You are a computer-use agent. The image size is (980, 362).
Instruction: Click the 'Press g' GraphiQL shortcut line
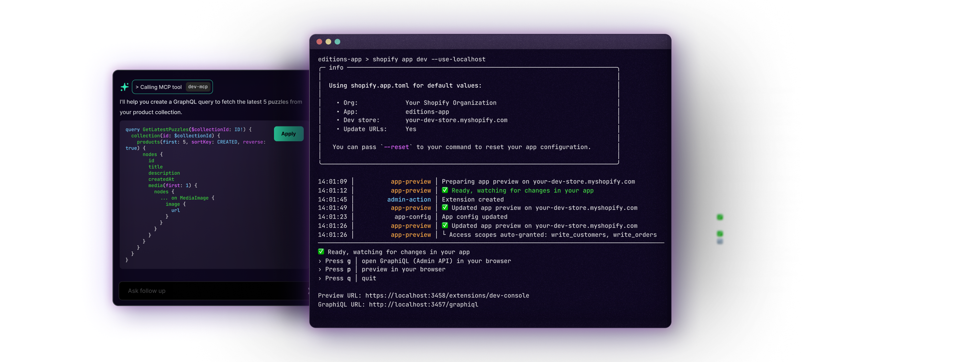[x=415, y=261]
